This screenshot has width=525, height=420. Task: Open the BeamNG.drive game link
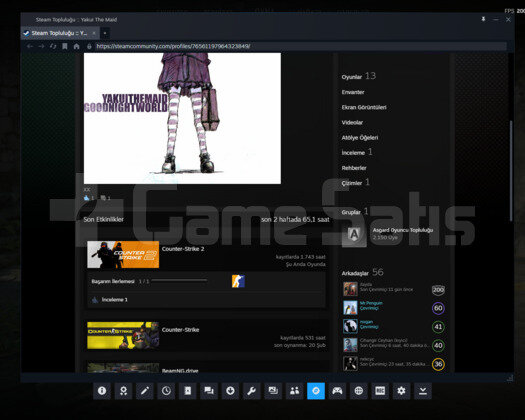coord(180,370)
